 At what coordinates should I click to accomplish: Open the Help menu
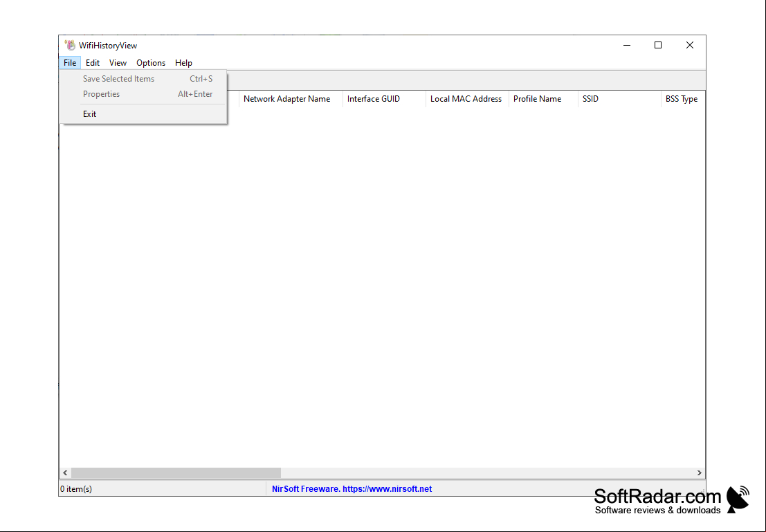click(x=183, y=62)
